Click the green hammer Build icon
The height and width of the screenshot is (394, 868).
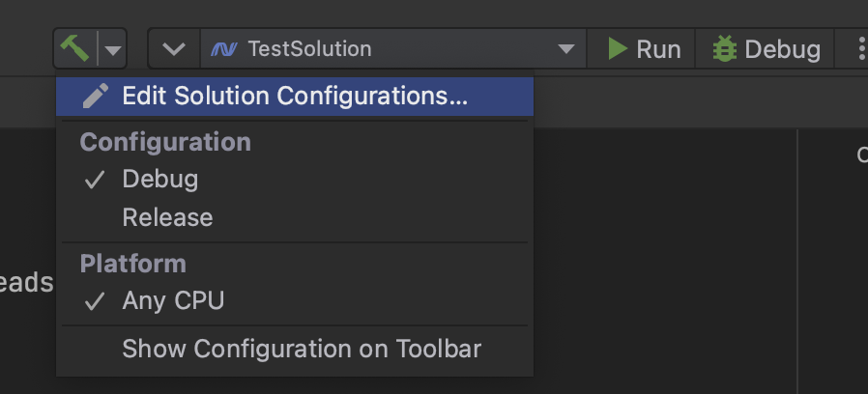[x=74, y=48]
